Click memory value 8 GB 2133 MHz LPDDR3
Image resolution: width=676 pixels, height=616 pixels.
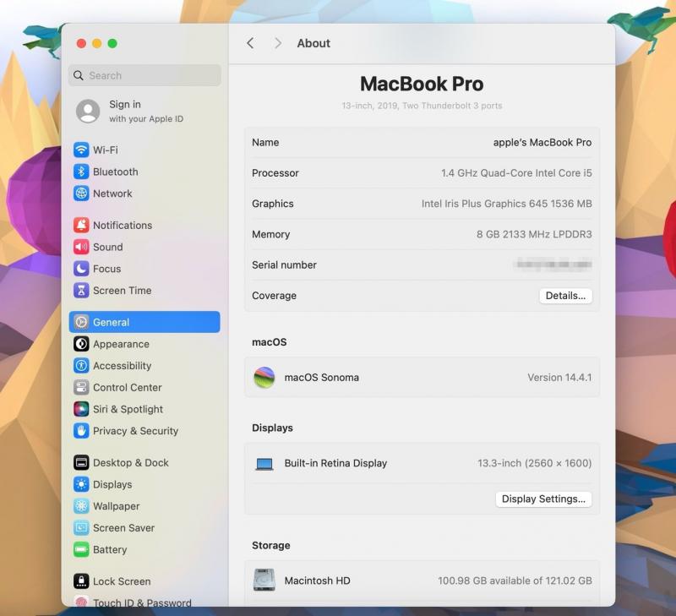(x=534, y=234)
